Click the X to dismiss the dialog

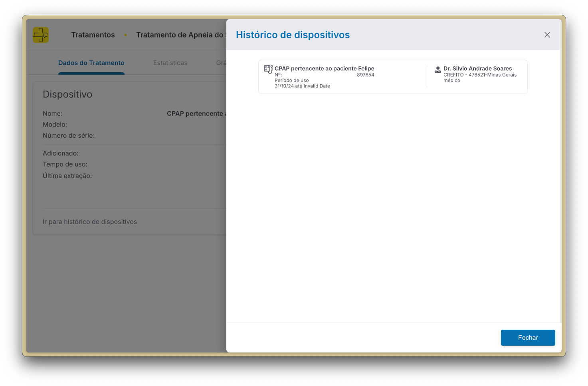tap(547, 35)
